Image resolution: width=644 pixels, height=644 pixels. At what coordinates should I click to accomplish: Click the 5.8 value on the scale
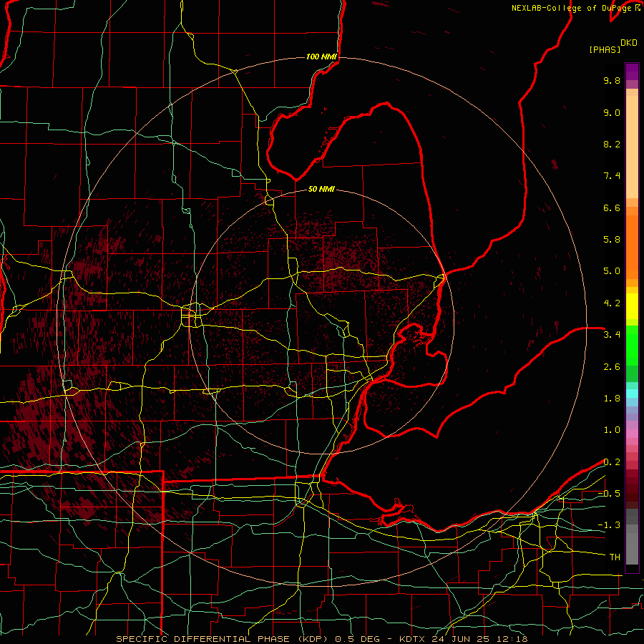(x=612, y=240)
